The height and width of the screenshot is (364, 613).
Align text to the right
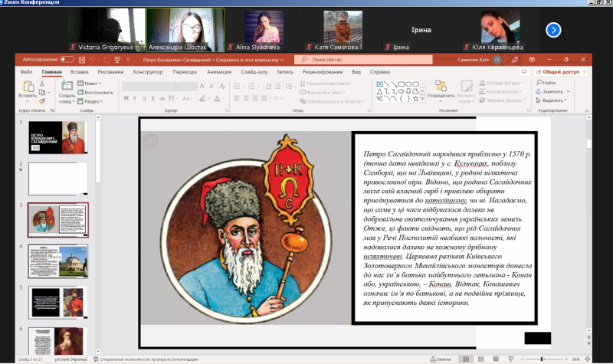255,98
